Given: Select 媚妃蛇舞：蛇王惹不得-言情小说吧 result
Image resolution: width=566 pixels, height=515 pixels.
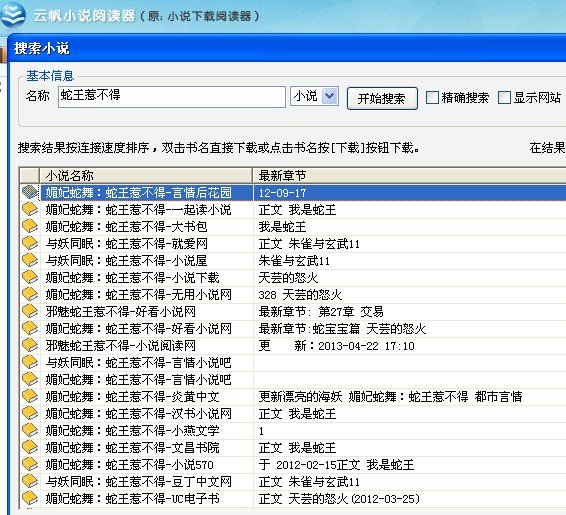Looking at the screenshot, I should (x=139, y=380).
